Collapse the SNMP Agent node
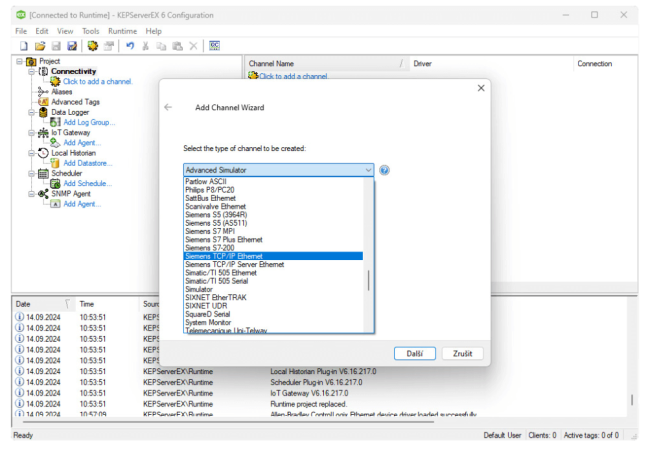This screenshot has height=450, width=648. [31, 194]
